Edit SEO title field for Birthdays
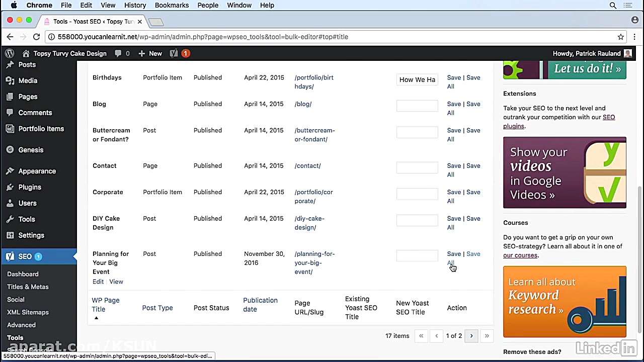The image size is (644, 362). (x=417, y=79)
